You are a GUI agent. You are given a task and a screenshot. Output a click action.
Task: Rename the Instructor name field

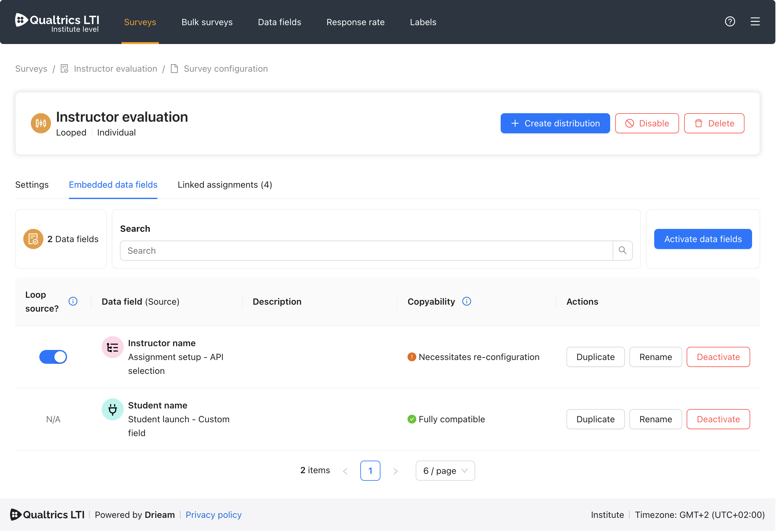click(656, 357)
